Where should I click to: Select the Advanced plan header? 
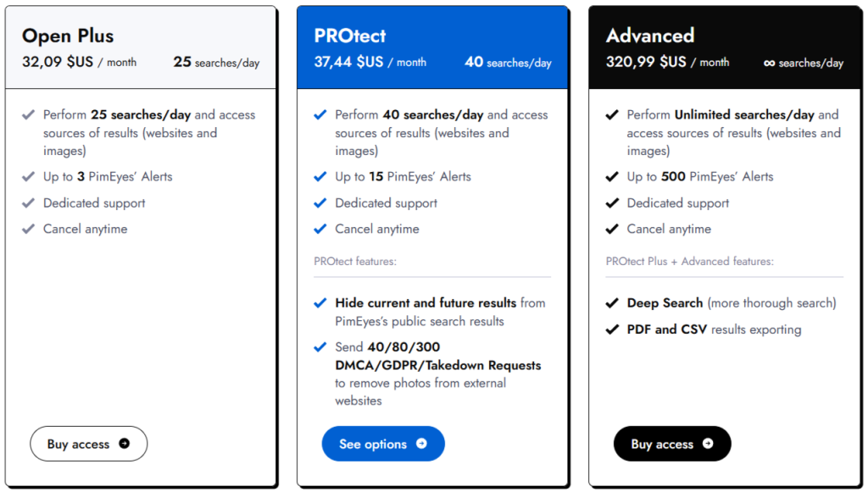[x=650, y=36]
